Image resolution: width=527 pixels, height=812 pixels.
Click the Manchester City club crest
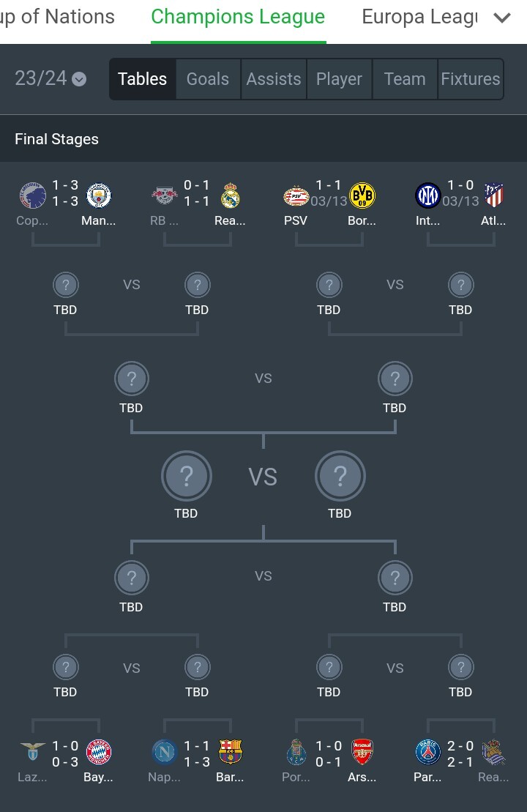coord(99,195)
